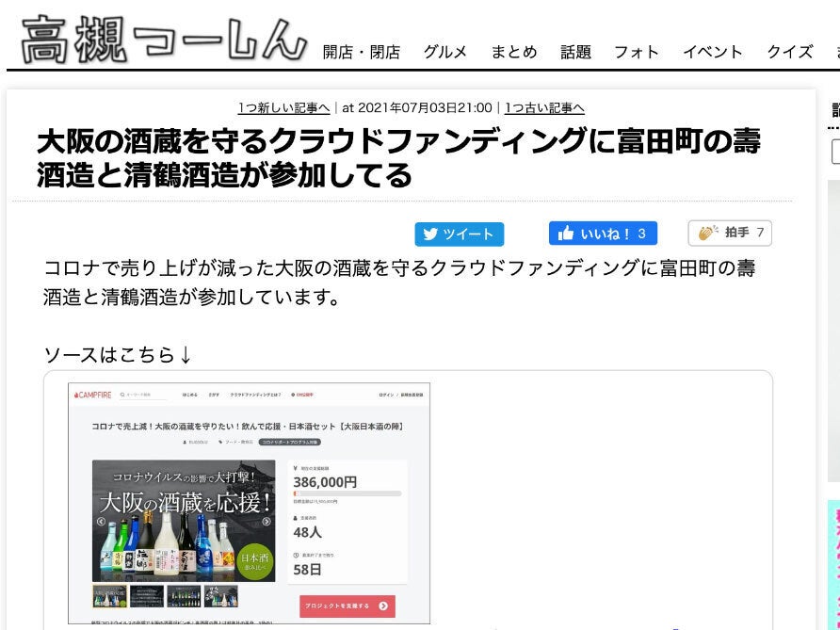Click the article headline about 大阪の酒蔵
Screen dimensions: 840x630
pyautogui.click(x=398, y=158)
